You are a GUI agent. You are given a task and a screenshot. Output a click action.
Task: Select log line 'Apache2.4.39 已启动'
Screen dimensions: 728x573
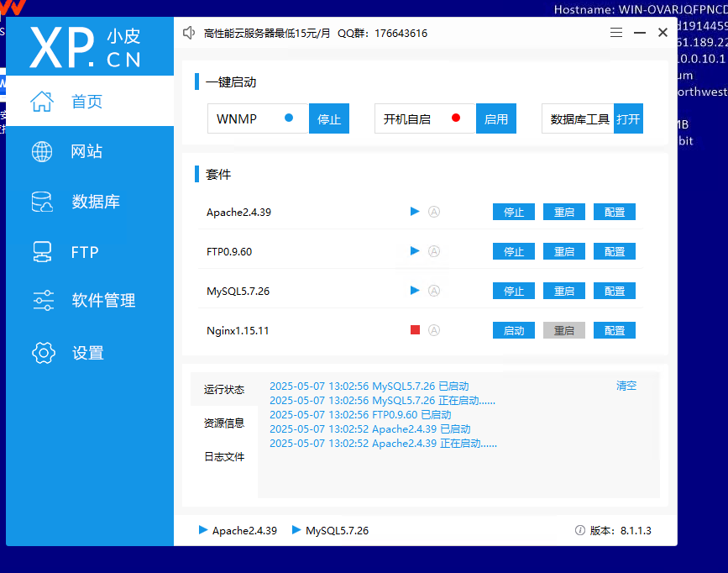tap(370, 429)
